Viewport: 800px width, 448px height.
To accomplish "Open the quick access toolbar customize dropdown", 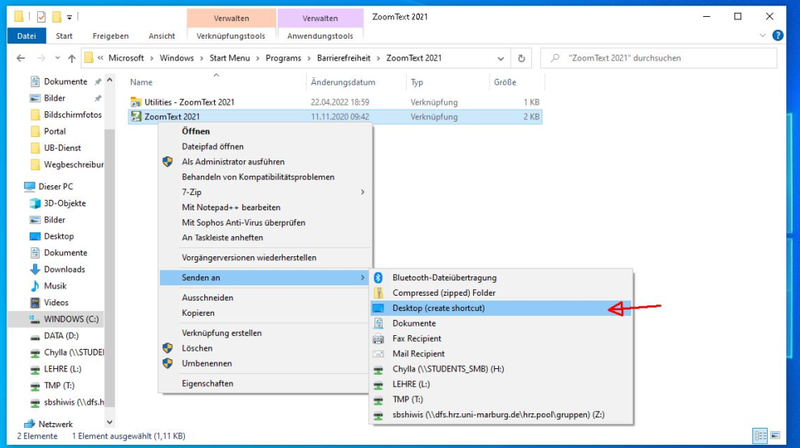I will click(69, 17).
